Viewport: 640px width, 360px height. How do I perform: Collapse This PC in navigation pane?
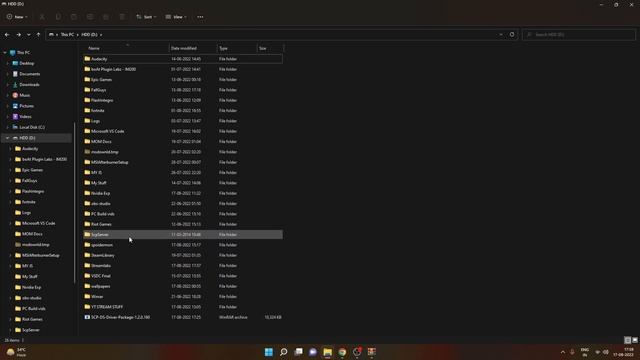tap(5, 53)
